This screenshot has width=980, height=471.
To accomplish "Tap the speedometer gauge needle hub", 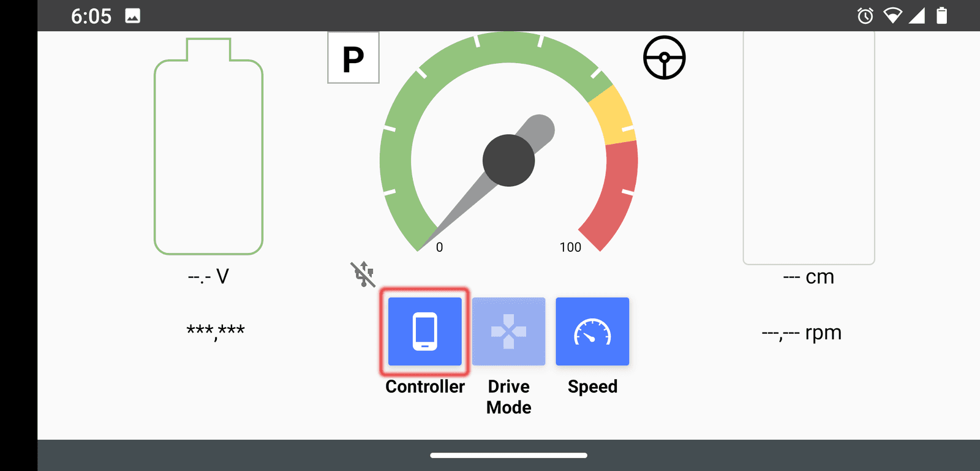I will (508, 160).
